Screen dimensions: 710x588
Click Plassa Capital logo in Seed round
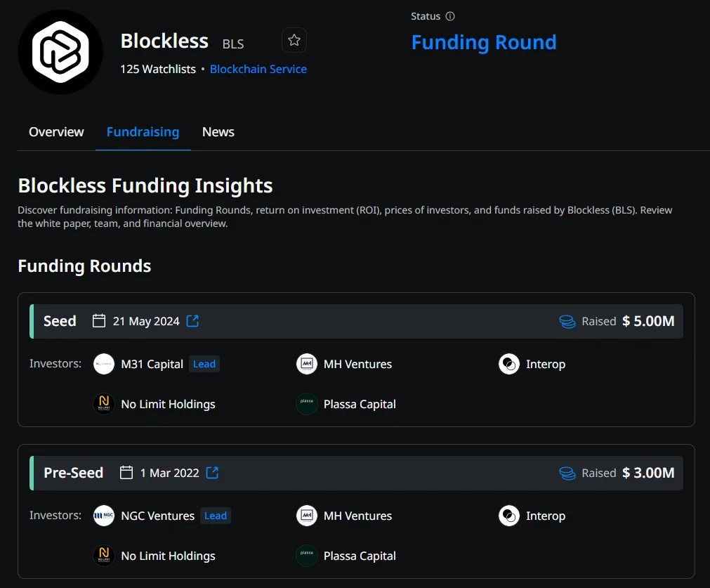pos(307,404)
